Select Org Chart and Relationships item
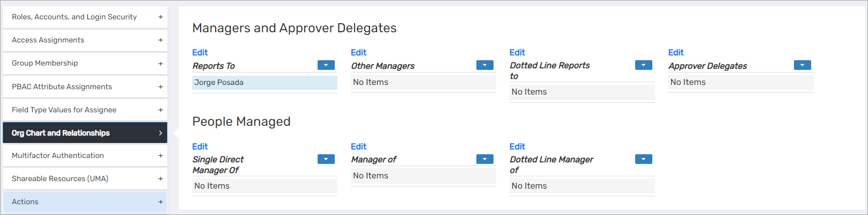Image resolution: width=868 pixels, height=215 pixels. pyautogui.click(x=85, y=133)
